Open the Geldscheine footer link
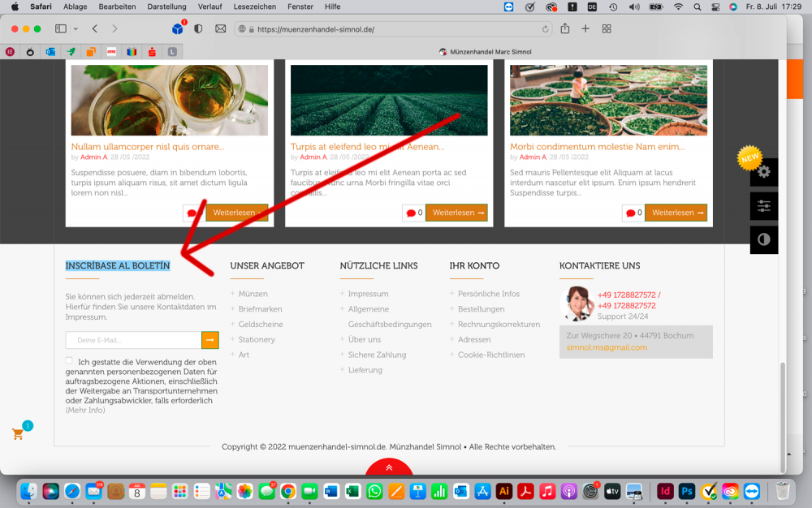The width and height of the screenshot is (812, 508). 261,324
